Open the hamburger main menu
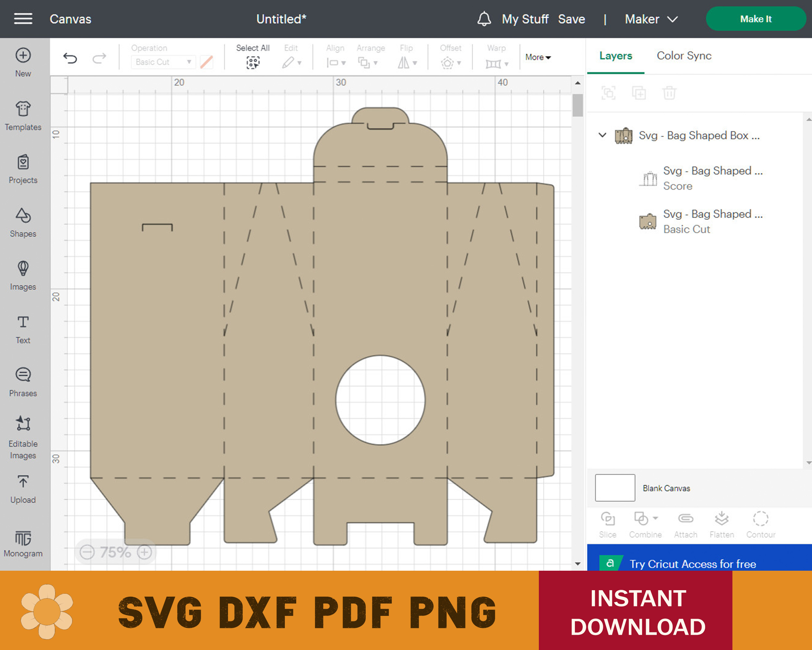 (x=23, y=19)
